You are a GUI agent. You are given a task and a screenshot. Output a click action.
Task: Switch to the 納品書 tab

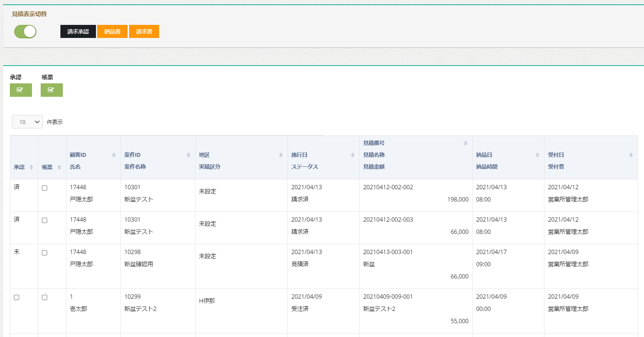click(112, 32)
